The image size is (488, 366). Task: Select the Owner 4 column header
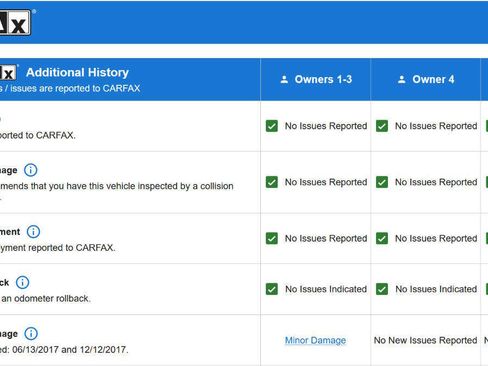pyautogui.click(x=425, y=79)
